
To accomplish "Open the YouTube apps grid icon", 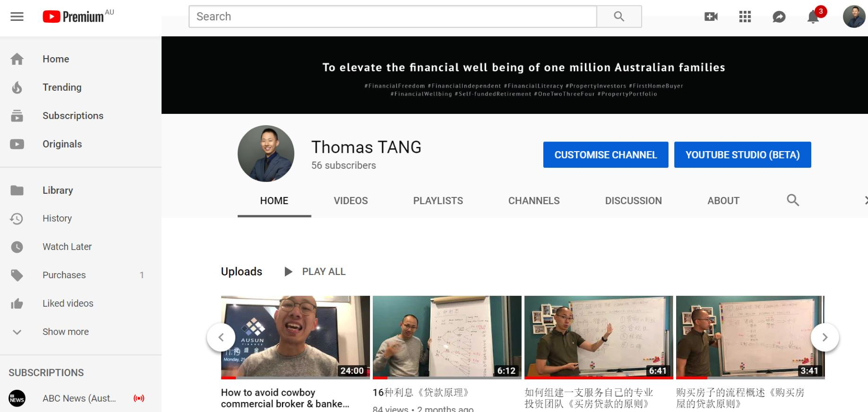I will pos(744,17).
